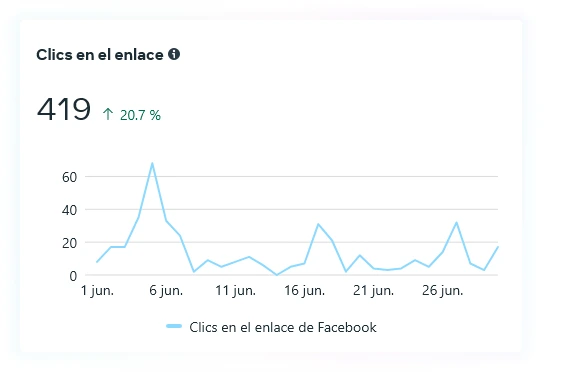Click the blue legend swatch for Facebook clicks
Image resolution: width=562 pixels, height=392 pixels.
[174, 326]
